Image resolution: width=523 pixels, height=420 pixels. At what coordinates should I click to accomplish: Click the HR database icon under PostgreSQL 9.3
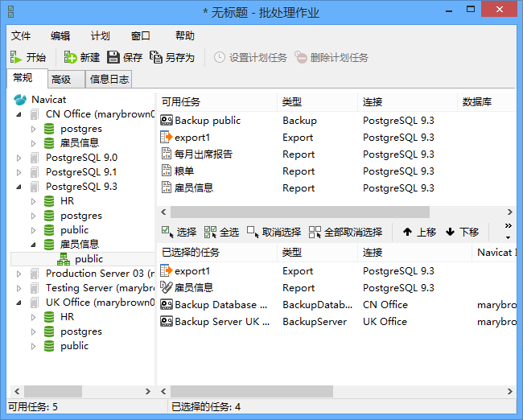(49, 201)
